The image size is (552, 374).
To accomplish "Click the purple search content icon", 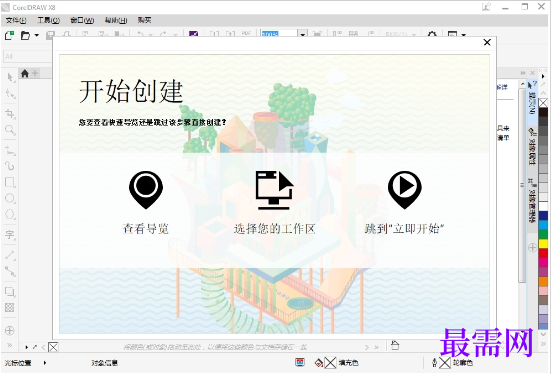I will 194,34.
